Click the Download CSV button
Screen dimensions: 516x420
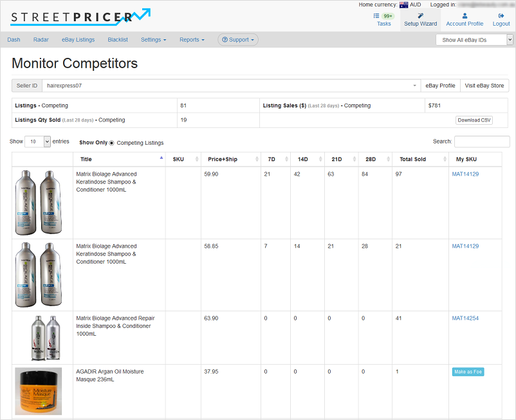[x=474, y=120]
